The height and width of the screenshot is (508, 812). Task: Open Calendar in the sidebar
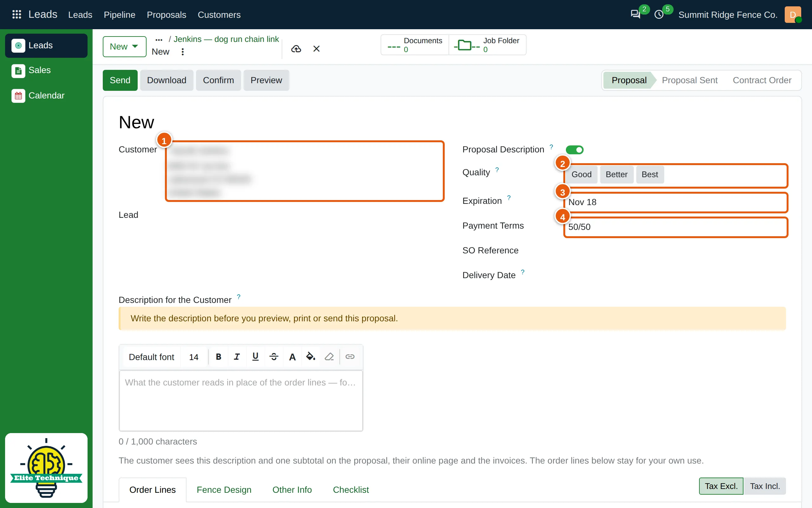pyautogui.click(x=46, y=96)
